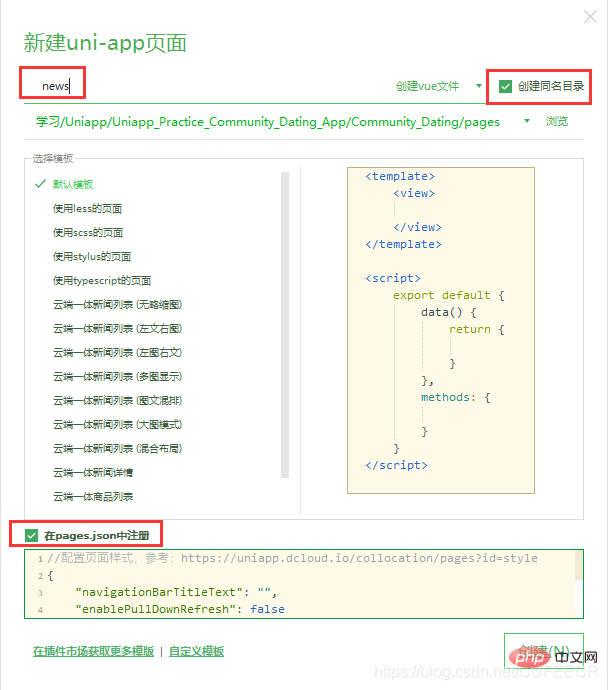Select the 云端一体新闻详情 template

click(93, 473)
